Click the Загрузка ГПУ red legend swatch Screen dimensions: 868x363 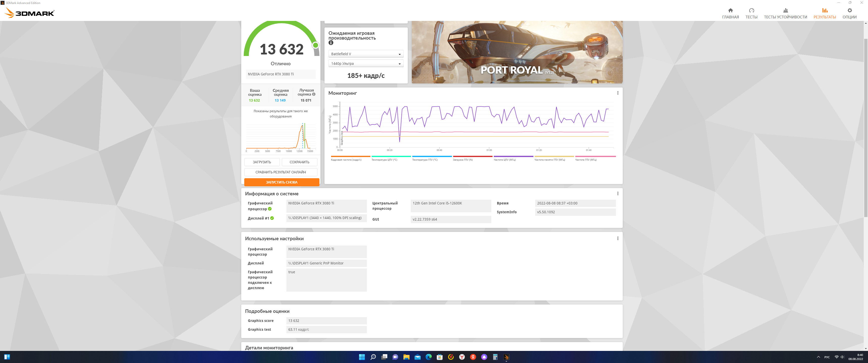(x=472, y=156)
